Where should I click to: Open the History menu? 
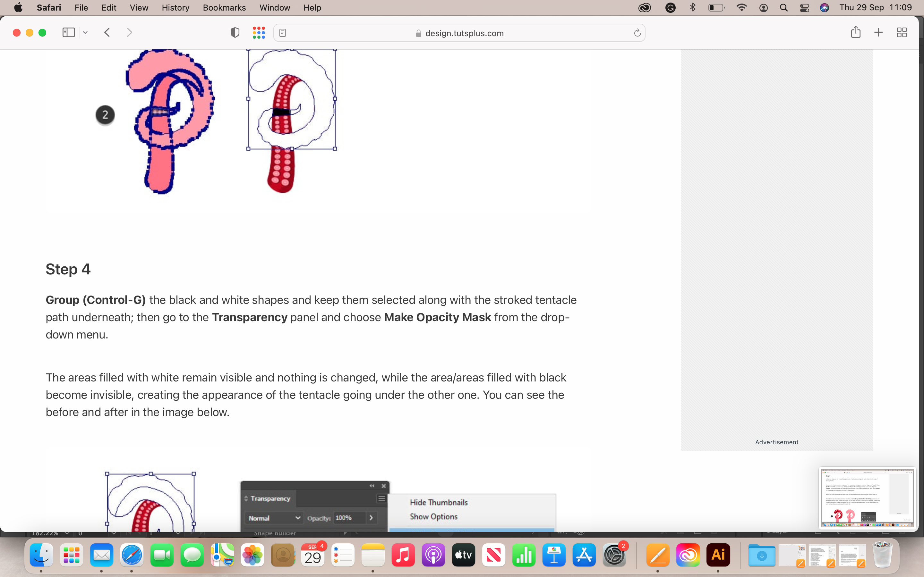pyautogui.click(x=175, y=8)
